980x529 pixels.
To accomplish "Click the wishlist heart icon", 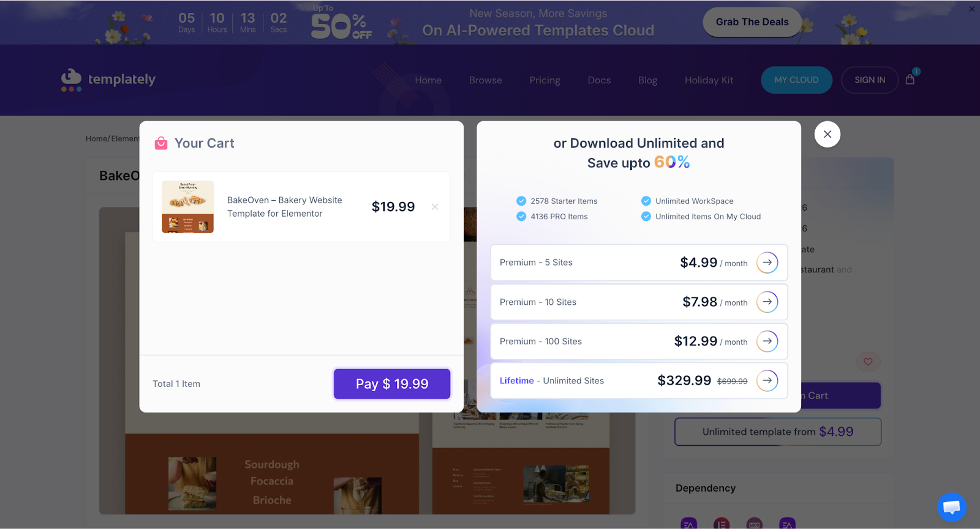I will pyautogui.click(x=868, y=362).
